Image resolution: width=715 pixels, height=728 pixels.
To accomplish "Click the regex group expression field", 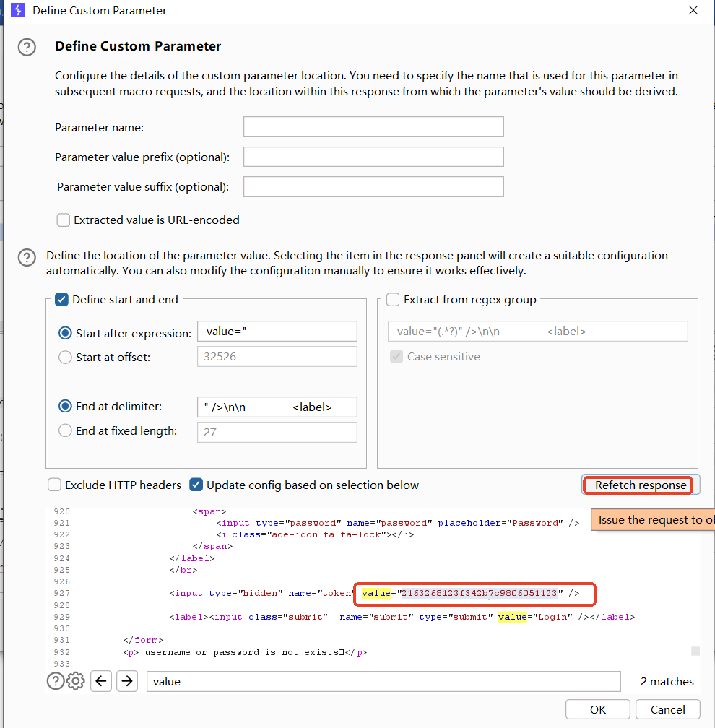I will [537, 331].
